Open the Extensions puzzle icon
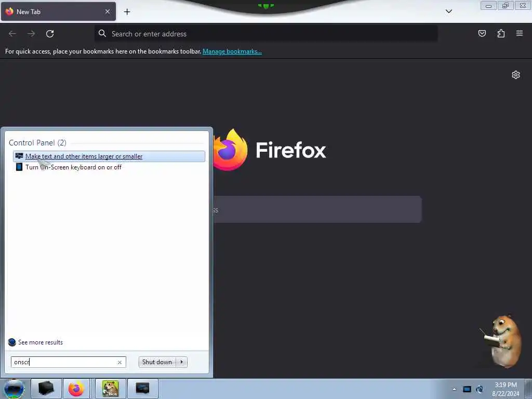532x399 pixels. pyautogui.click(x=501, y=33)
